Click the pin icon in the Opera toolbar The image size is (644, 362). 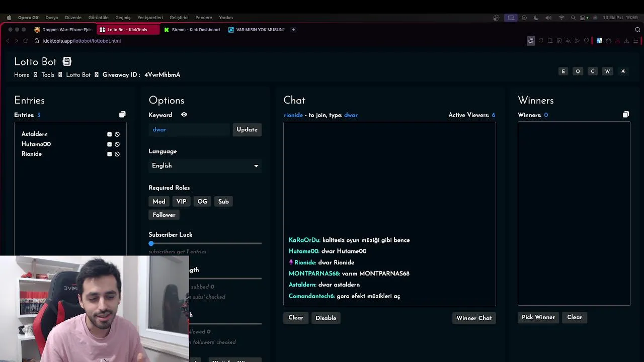point(541,41)
